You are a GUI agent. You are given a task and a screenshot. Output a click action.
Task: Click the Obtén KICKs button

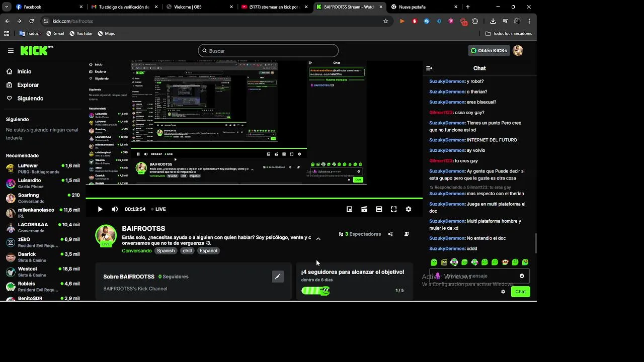(489, 51)
